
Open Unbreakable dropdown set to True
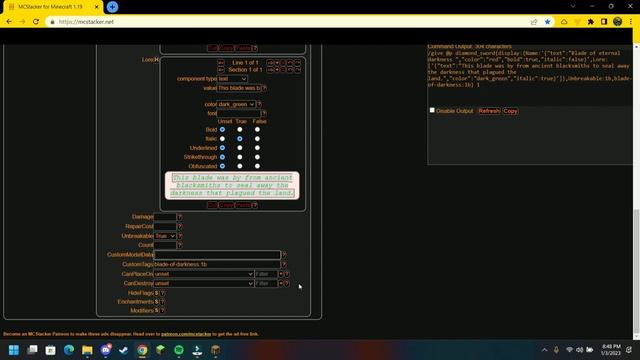tap(165, 236)
